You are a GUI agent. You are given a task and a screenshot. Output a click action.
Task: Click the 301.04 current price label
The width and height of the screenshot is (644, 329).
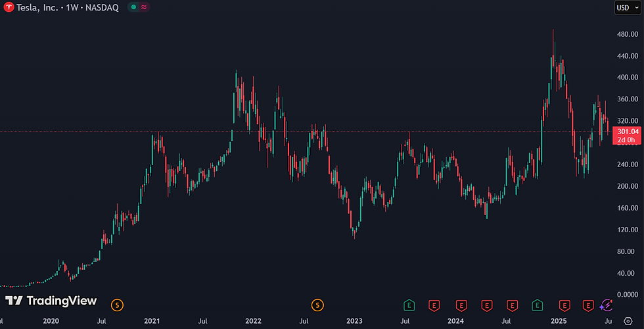point(627,132)
